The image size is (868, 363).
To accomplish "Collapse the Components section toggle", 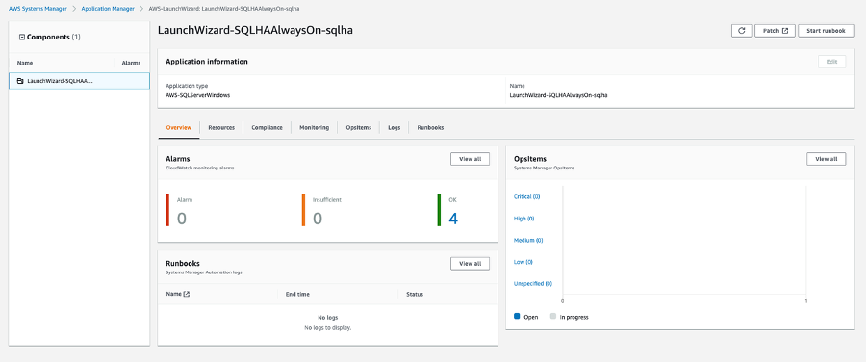I will pyautogui.click(x=21, y=38).
